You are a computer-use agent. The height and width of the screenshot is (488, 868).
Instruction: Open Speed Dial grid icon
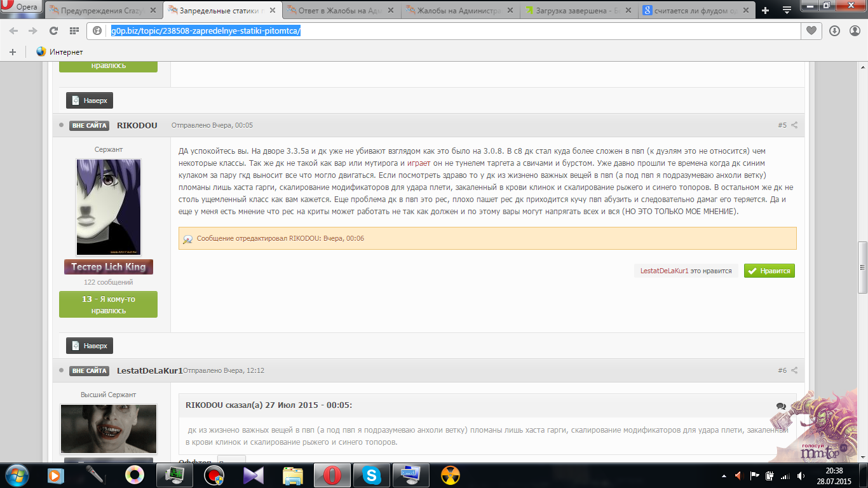coord(74,30)
